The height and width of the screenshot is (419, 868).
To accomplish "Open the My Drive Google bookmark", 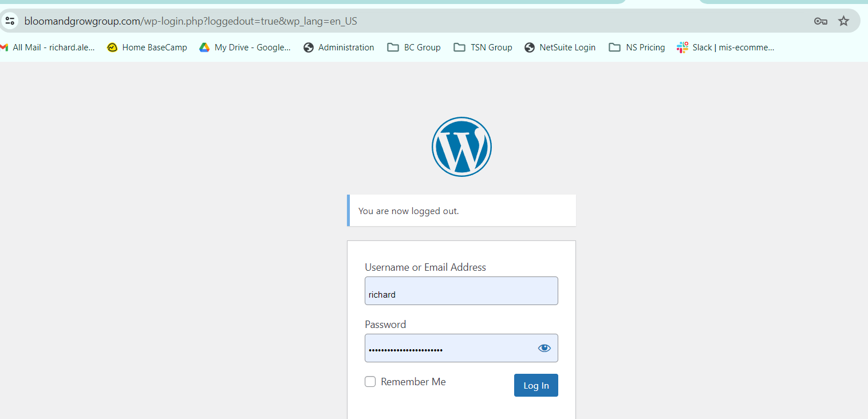I will click(x=245, y=48).
